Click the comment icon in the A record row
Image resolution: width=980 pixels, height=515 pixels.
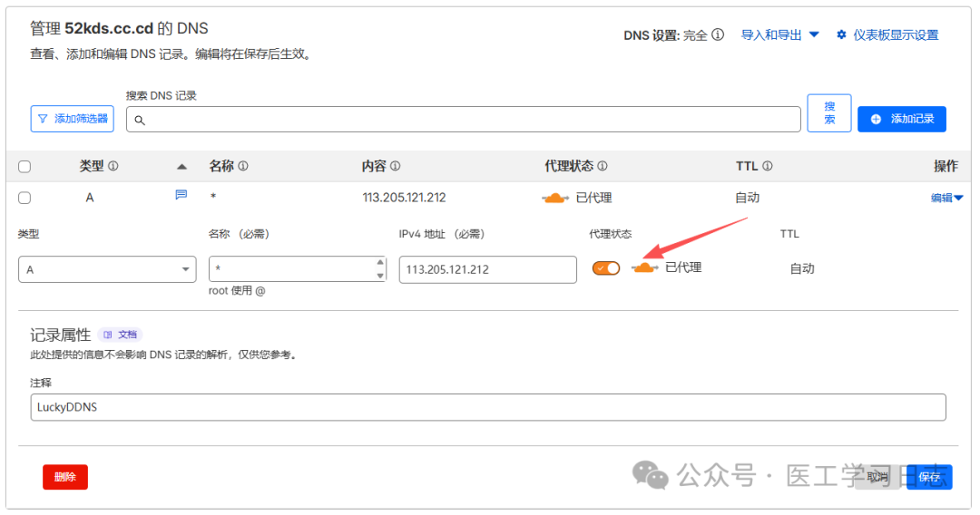[x=181, y=195]
